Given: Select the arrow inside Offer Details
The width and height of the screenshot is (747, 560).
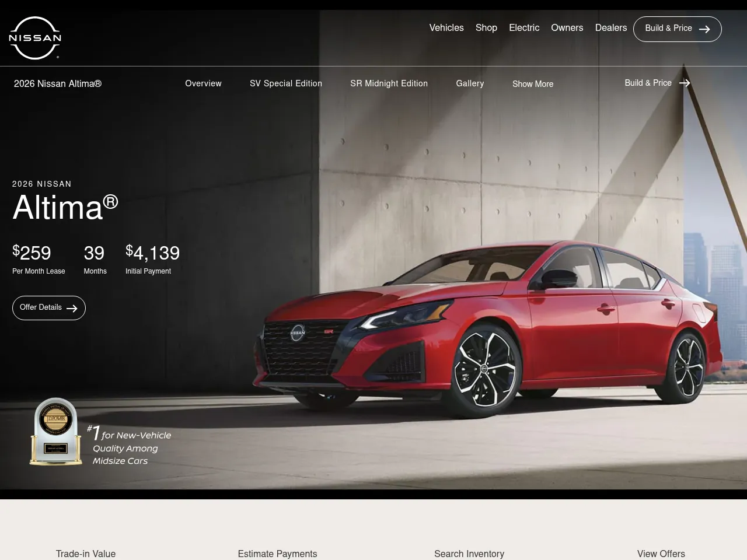Looking at the screenshot, I should point(72,308).
